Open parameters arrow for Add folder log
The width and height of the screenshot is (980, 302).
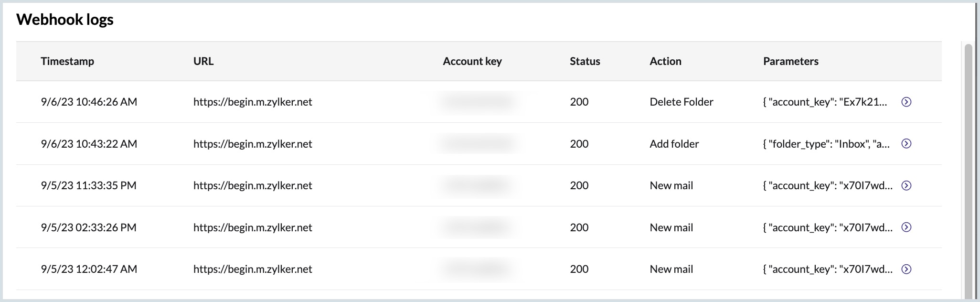pyautogui.click(x=906, y=144)
